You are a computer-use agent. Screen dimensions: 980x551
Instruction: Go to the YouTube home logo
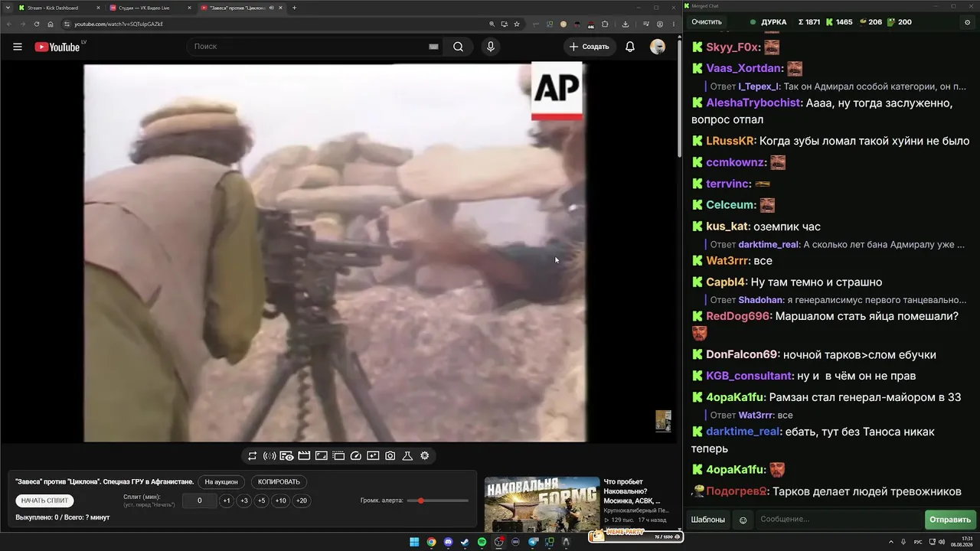pyautogui.click(x=57, y=47)
